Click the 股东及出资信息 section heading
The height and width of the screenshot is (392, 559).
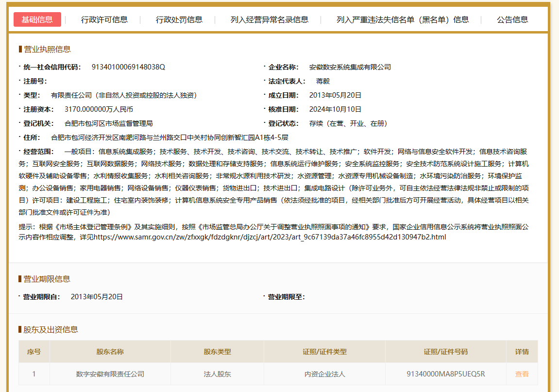[51, 329]
